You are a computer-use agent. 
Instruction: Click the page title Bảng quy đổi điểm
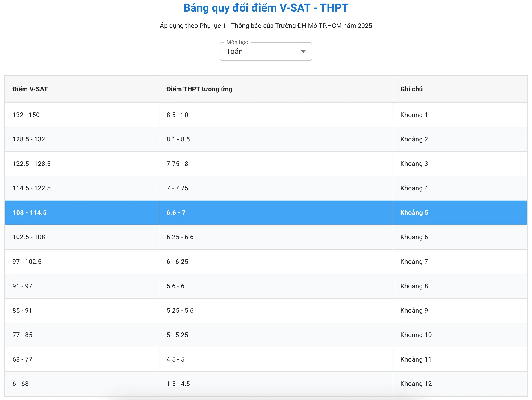point(266,8)
